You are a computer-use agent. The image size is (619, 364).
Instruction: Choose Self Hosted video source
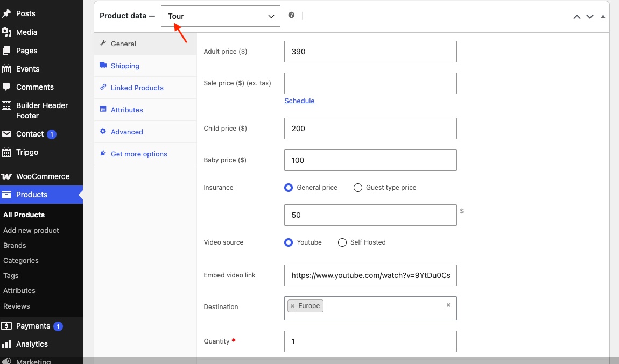coord(342,242)
